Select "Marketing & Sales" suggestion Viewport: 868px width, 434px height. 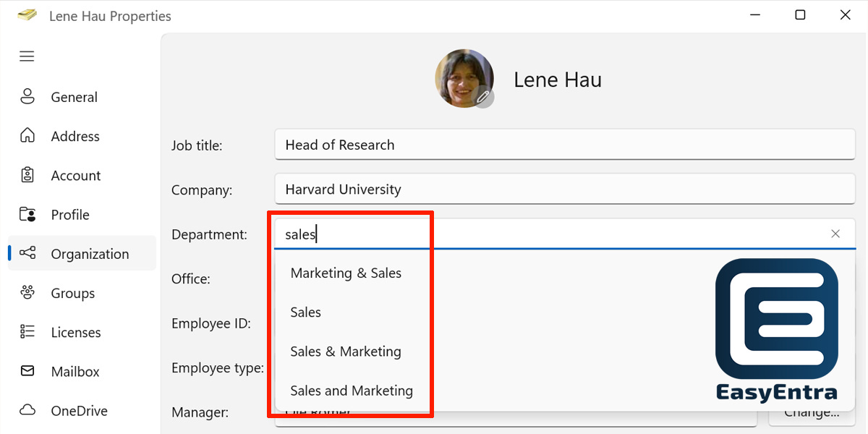tap(346, 273)
